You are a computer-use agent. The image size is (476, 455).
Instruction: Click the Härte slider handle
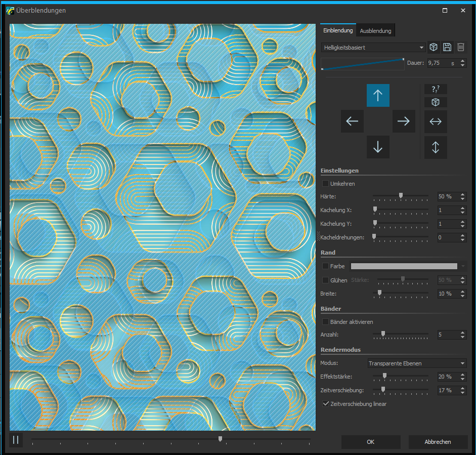point(401,195)
